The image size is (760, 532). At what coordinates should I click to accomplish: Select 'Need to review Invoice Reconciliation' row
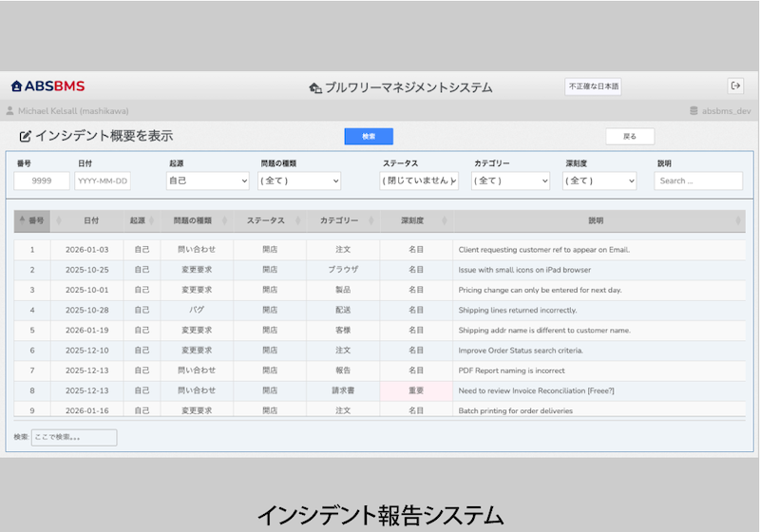point(379,390)
